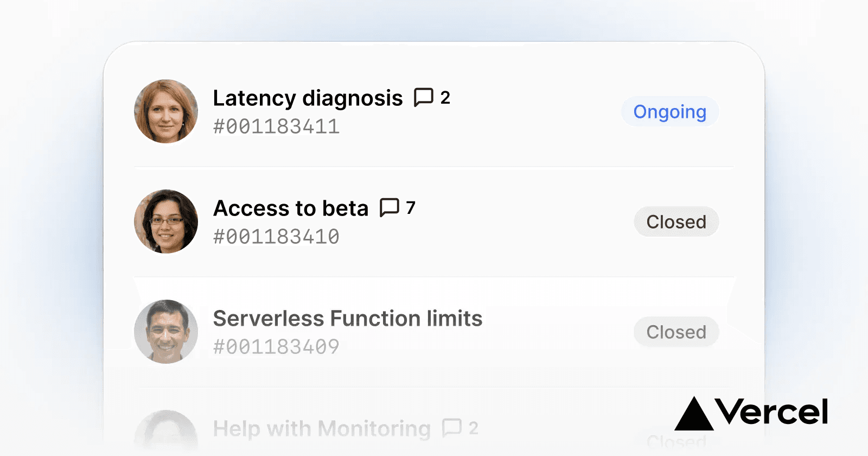Screen dimensions: 868x456
Task: Click the comment icon beside Access to beta
Action: coord(389,207)
